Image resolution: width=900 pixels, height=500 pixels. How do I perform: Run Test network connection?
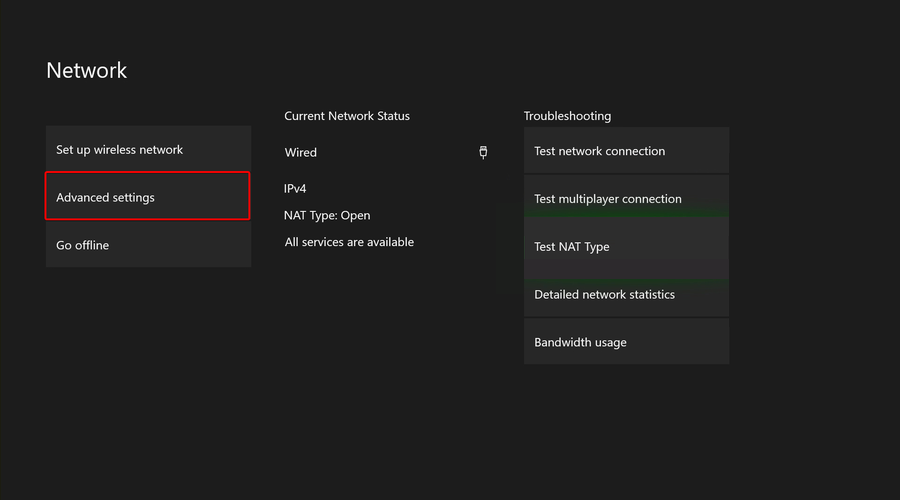[626, 150]
